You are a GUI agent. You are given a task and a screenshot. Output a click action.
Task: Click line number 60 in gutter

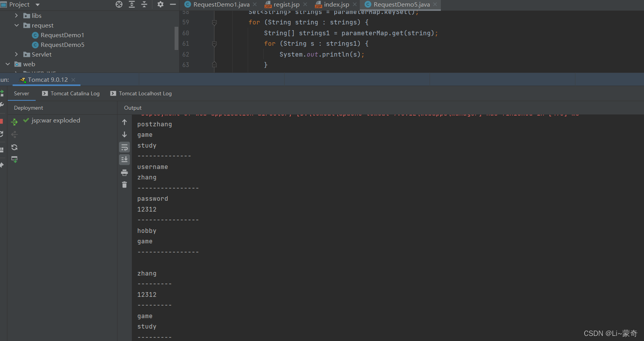186,33
